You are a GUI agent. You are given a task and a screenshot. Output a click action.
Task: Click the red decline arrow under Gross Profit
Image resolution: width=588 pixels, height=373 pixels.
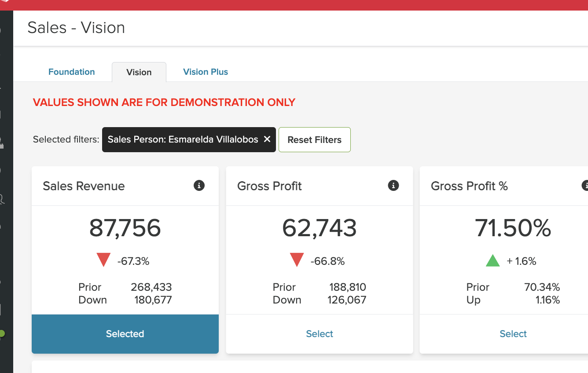pos(297,260)
